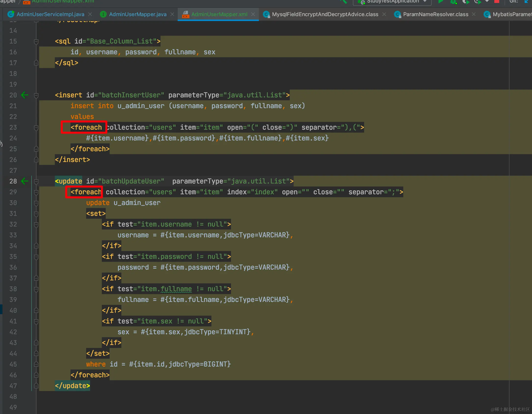Click the closing </foreach> tag on line 25
Viewport: 532px width, 414px height.
click(90, 149)
